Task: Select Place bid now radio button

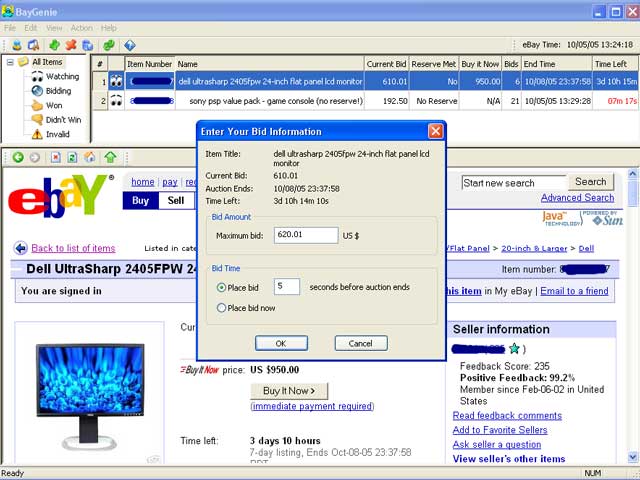Action: click(221, 308)
